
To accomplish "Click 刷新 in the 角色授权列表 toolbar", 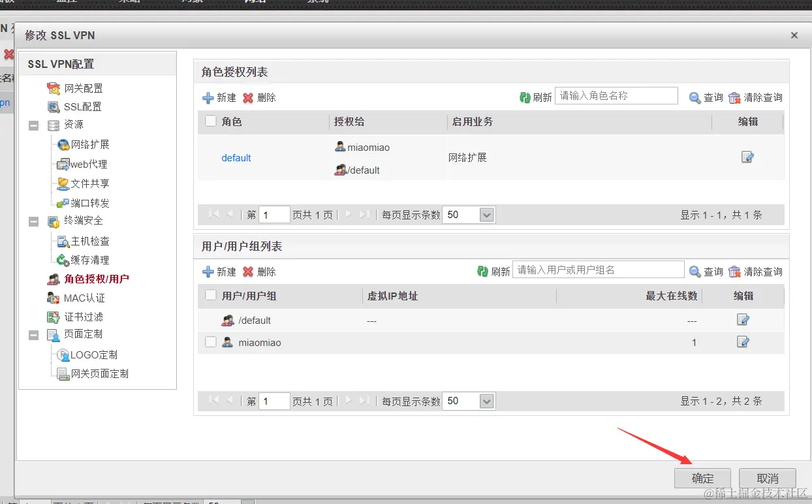I will pyautogui.click(x=535, y=97).
